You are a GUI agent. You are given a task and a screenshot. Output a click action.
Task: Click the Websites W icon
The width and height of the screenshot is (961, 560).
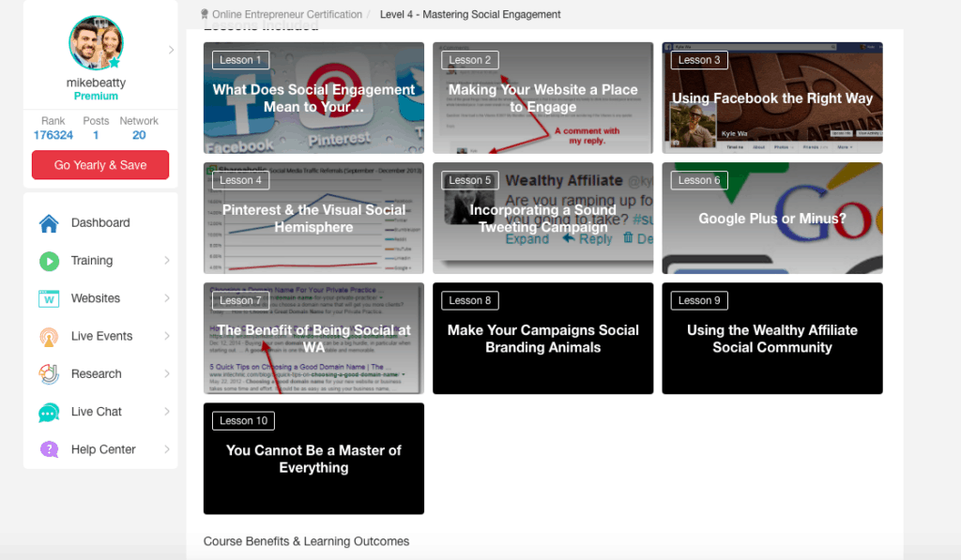click(x=49, y=299)
